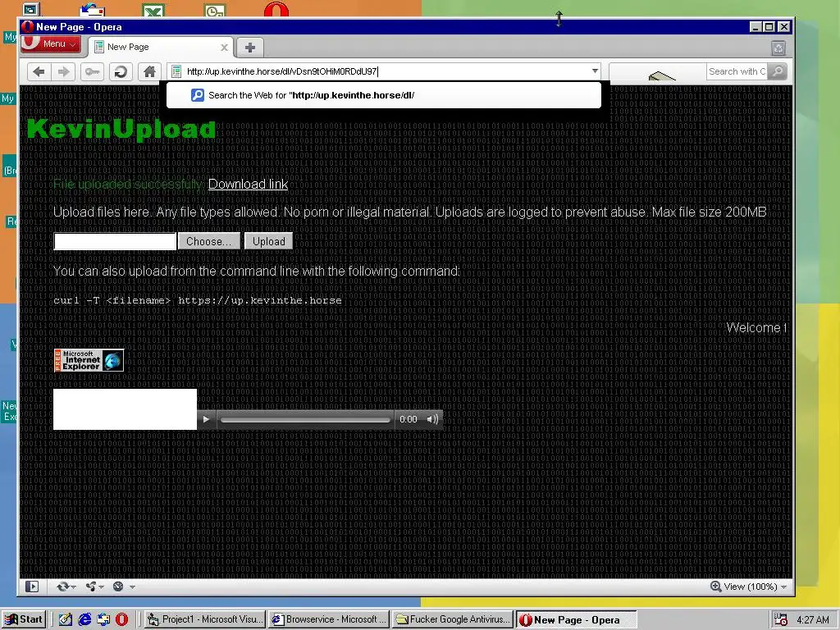The width and height of the screenshot is (840, 630).
Task: Go back with the Opera back arrow
Action: [x=39, y=71]
